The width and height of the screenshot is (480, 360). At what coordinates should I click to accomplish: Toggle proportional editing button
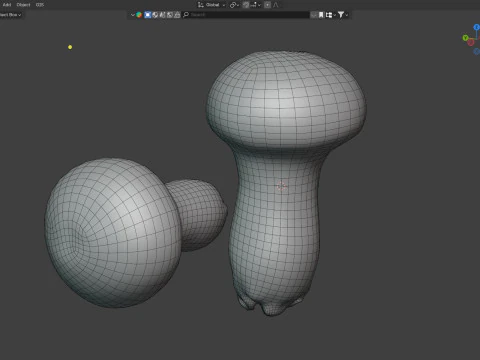click(267, 5)
